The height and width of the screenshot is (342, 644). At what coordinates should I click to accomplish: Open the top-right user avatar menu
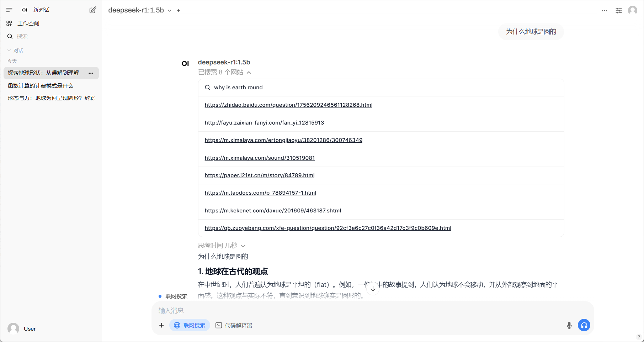[x=633, y=10]
